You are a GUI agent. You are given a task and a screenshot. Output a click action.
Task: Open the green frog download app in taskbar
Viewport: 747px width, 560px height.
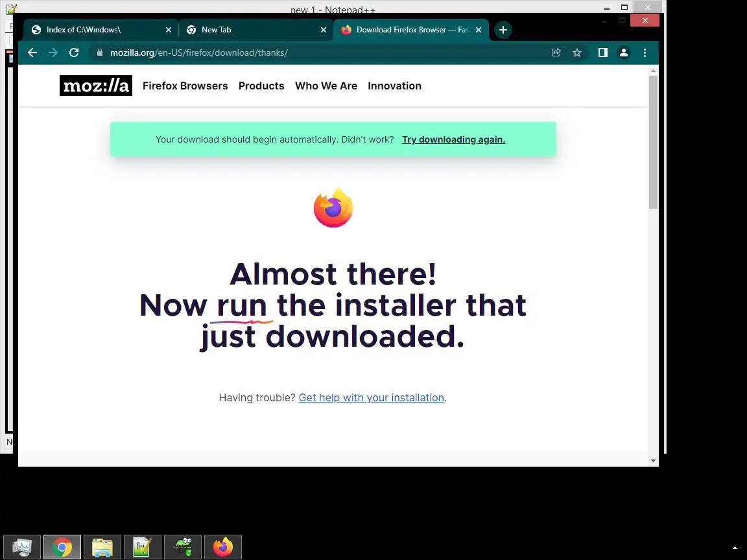[x=183, y=546]
